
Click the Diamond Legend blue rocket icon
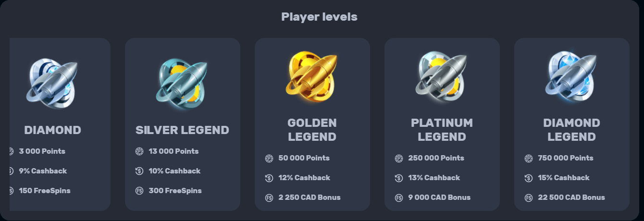point(571,76)
